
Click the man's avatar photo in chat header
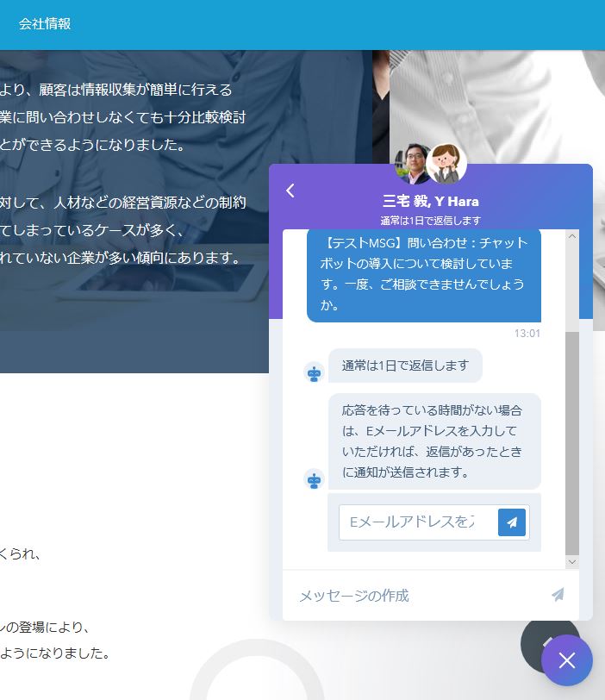[413, 164]
